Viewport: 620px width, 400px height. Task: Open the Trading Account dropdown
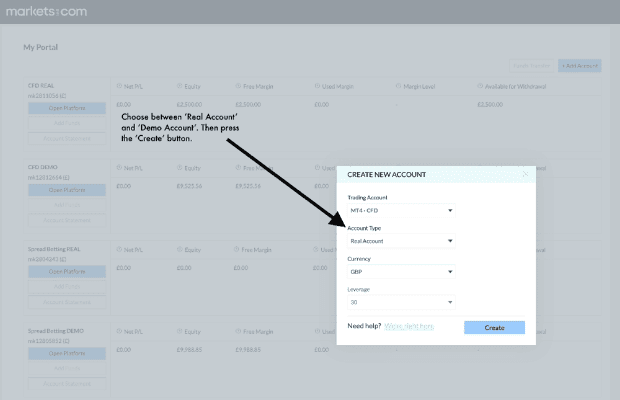click(401, 210)
